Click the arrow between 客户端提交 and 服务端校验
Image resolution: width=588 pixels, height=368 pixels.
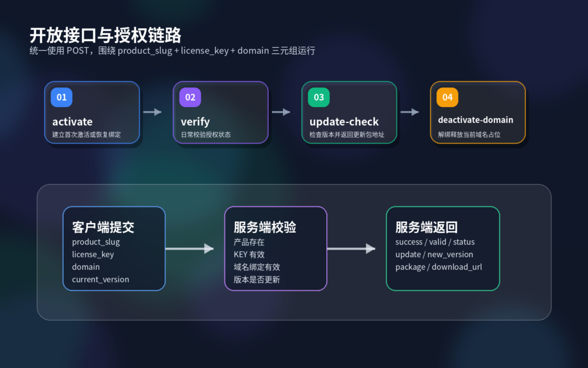190,248
